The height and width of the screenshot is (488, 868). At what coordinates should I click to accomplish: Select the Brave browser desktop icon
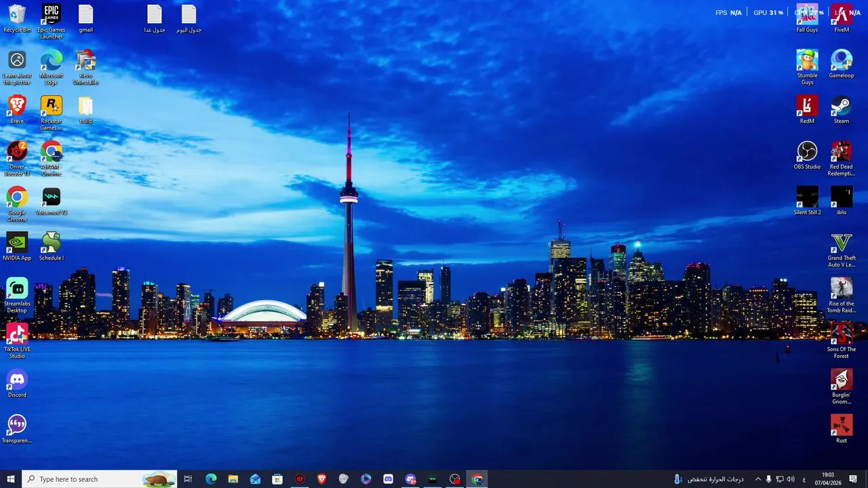click(17, 110)
